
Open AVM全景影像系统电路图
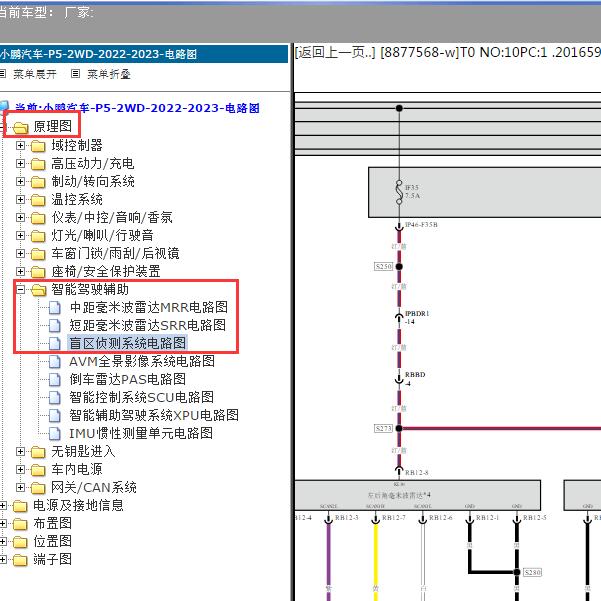142,361
